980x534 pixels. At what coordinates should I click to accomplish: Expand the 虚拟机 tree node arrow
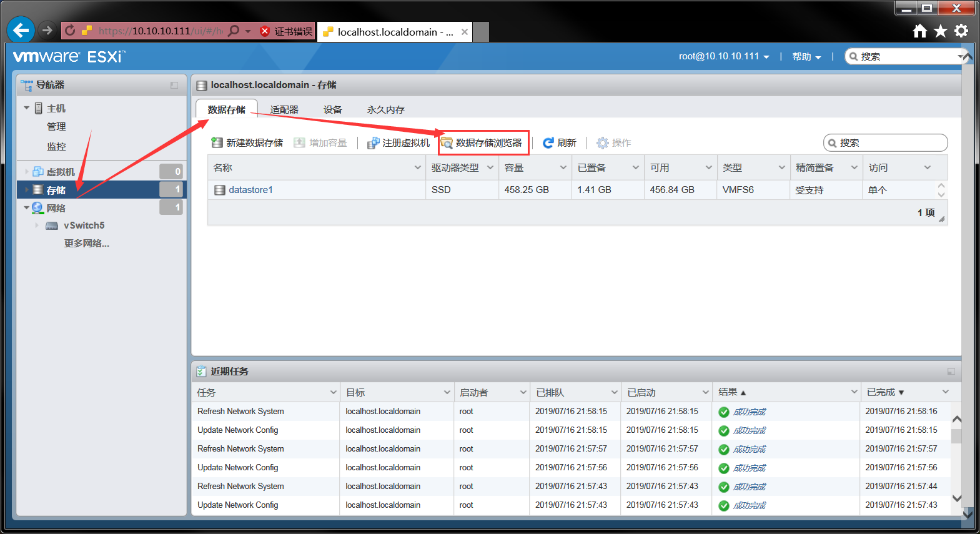pyautogui.click(x=27, y=172)
